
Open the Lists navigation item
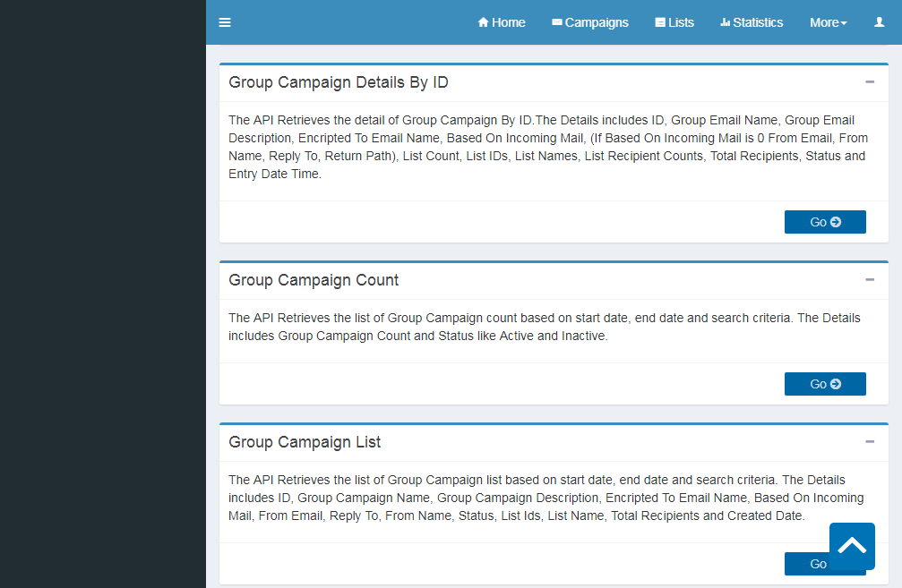tap(674, 22)
